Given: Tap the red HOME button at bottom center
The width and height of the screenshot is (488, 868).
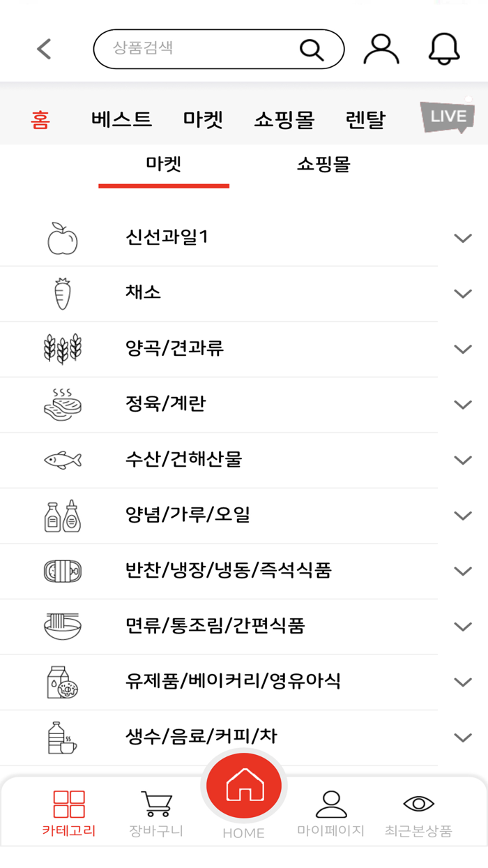Looking at the screenshot, I should click(x=243, y=786).
